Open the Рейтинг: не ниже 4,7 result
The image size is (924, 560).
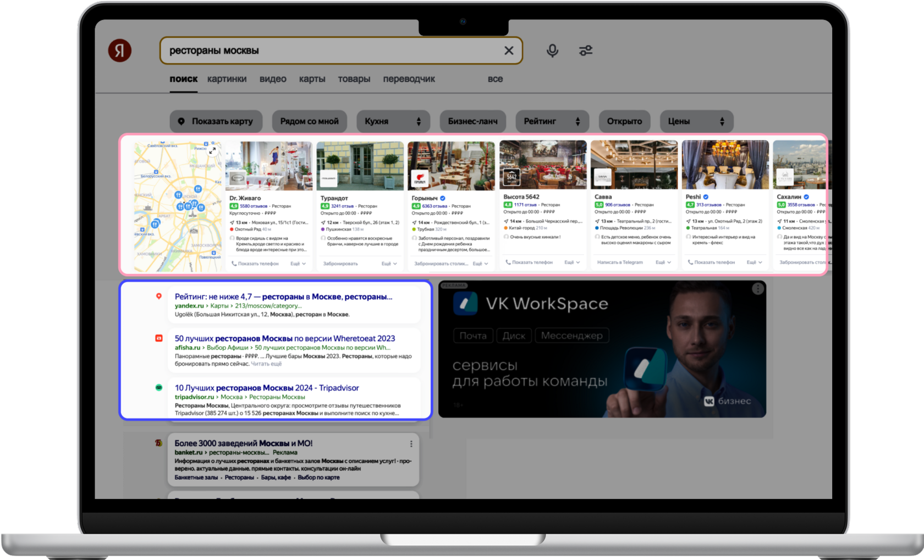(284, 297)
